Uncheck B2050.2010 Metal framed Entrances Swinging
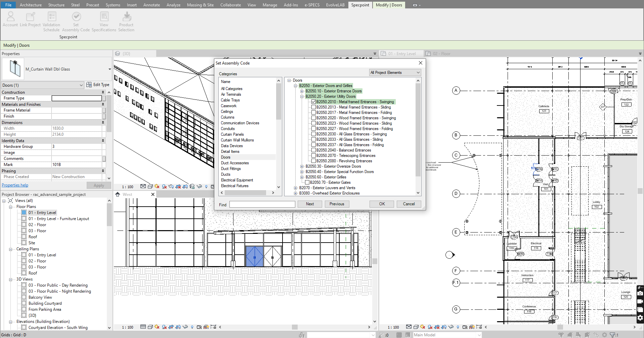 tap(313, 101)
